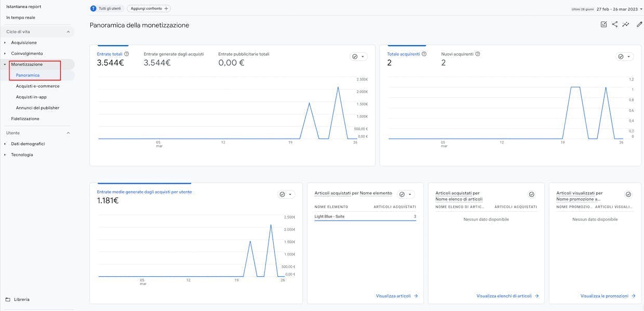Click the share report icon
Viewport: 644px width, 311px height.
tap(615, 24)
